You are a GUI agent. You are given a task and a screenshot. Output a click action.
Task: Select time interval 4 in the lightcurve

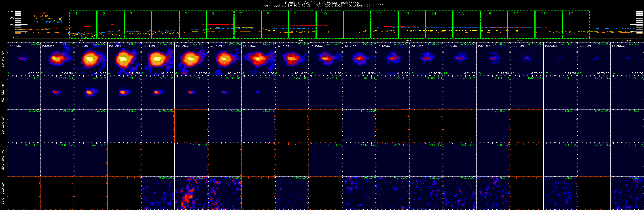(165, 25)
